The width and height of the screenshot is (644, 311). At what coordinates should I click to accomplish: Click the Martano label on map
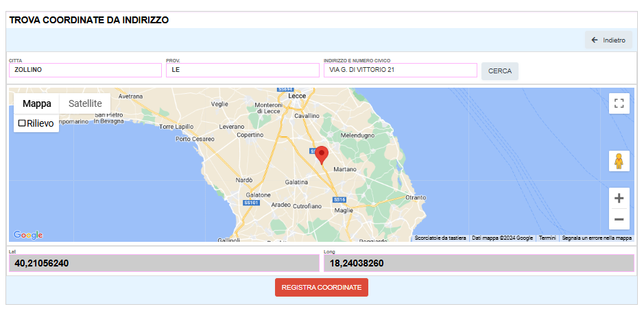[x=345, y=169]
